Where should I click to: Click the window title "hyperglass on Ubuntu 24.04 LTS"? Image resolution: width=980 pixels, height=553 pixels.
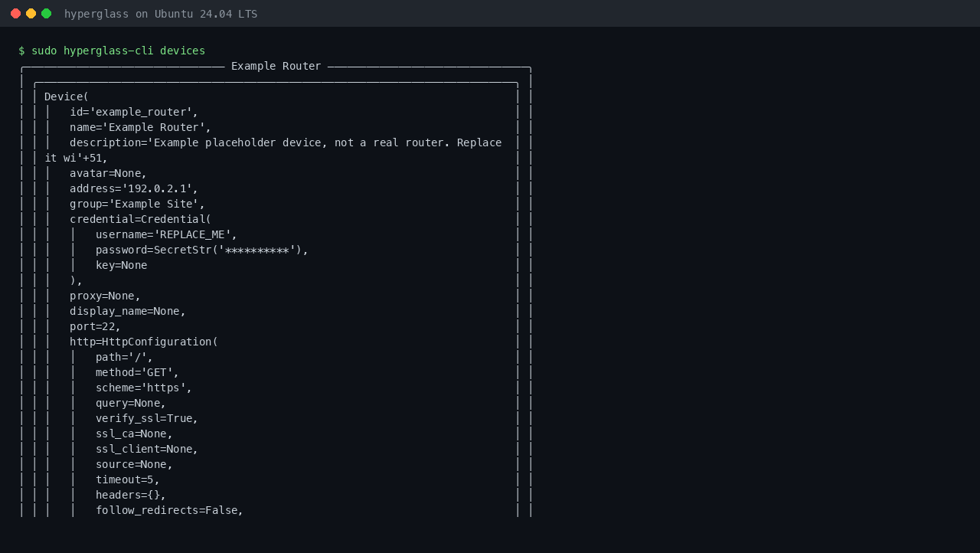(x=161, y=14)
